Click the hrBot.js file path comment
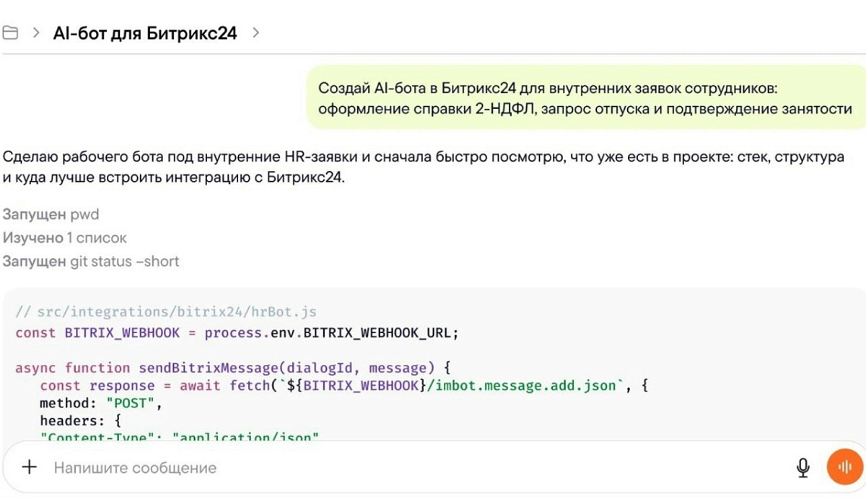Viewport: 866px width, 504px height. coord(166,312)
